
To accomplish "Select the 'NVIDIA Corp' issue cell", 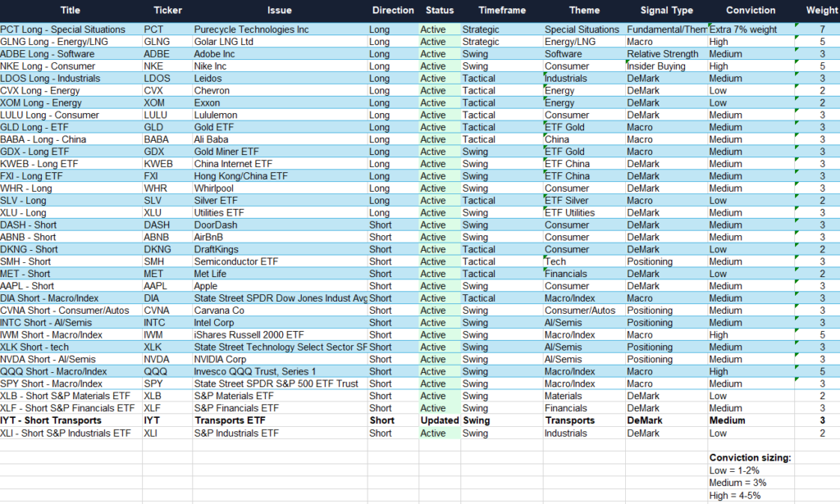I will click(280, 360).
